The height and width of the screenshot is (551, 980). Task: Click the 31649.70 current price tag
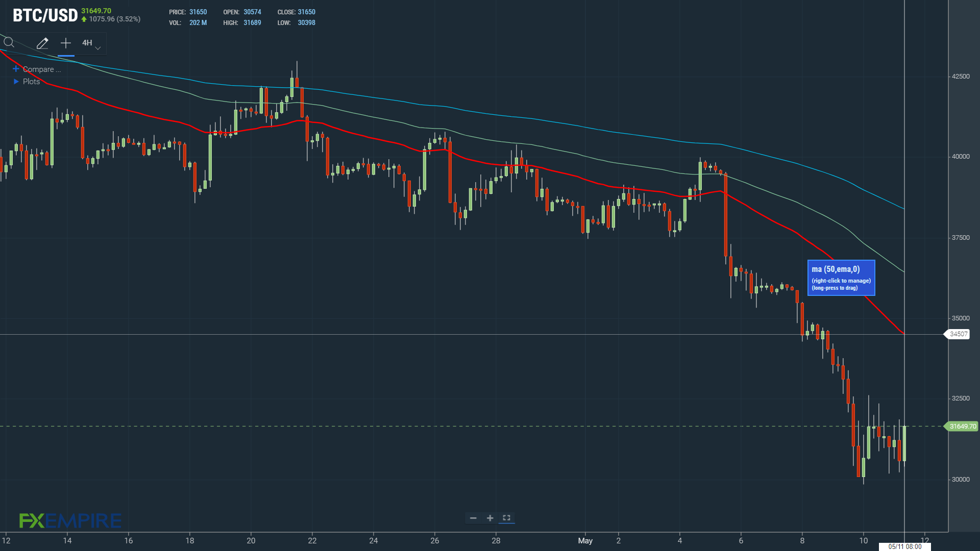[x=962, y=426]
